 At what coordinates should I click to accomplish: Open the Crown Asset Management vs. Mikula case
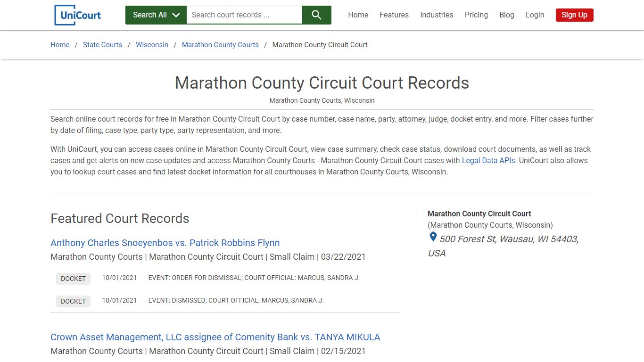click(x=215, y=337)
